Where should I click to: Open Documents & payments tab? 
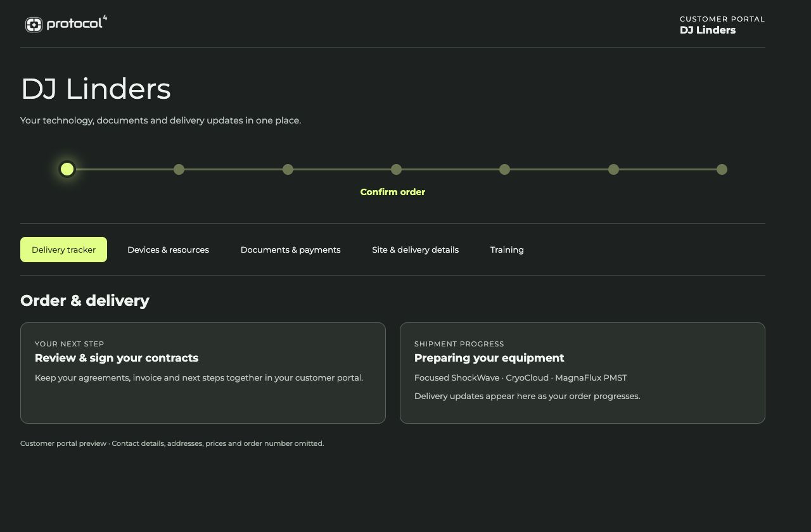[290, 250]
